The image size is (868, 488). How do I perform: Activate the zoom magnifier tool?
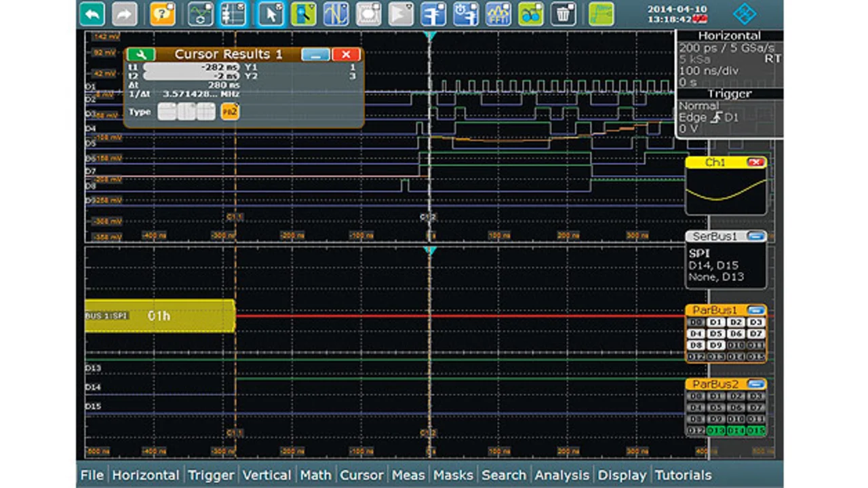(304, 14)
